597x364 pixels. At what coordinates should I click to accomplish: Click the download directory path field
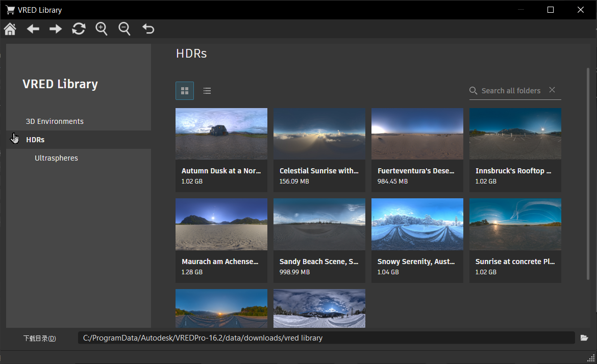(326, 338)
